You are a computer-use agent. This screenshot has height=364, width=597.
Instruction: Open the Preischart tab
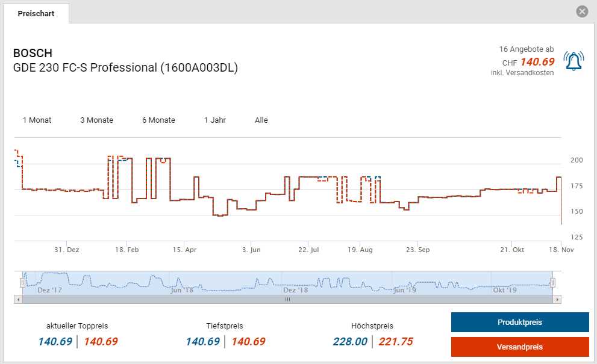36,13
